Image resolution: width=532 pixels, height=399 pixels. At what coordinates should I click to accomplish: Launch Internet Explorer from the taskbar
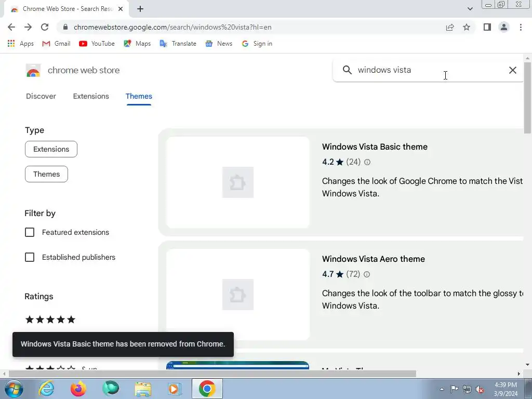(x=46, y=389)
